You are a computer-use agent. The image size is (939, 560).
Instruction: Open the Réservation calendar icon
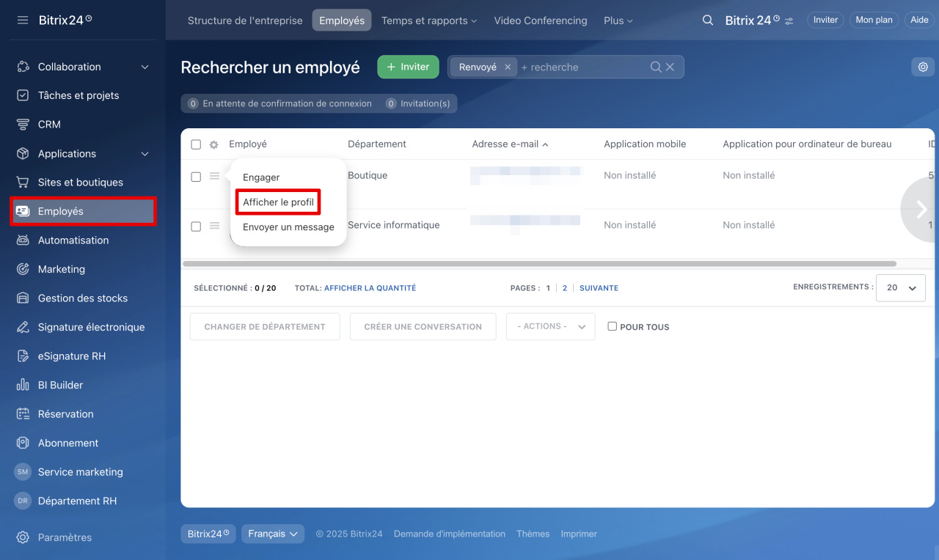pyautogui.click(x=23, y=414)
